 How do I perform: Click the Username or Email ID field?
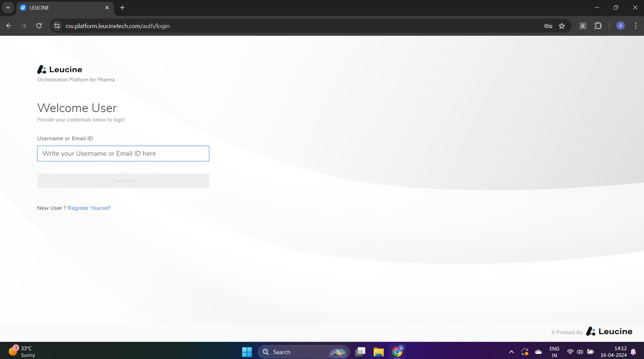click(123, 153)
